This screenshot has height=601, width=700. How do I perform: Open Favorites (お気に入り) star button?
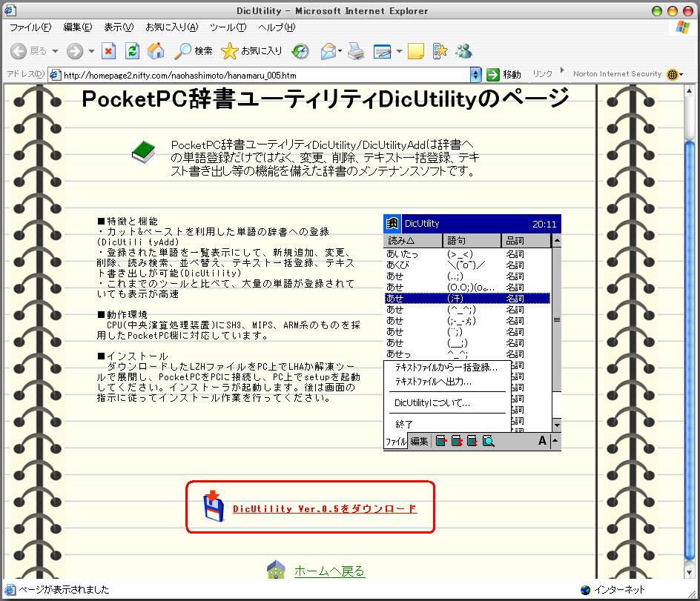click(x=252, y=51)
